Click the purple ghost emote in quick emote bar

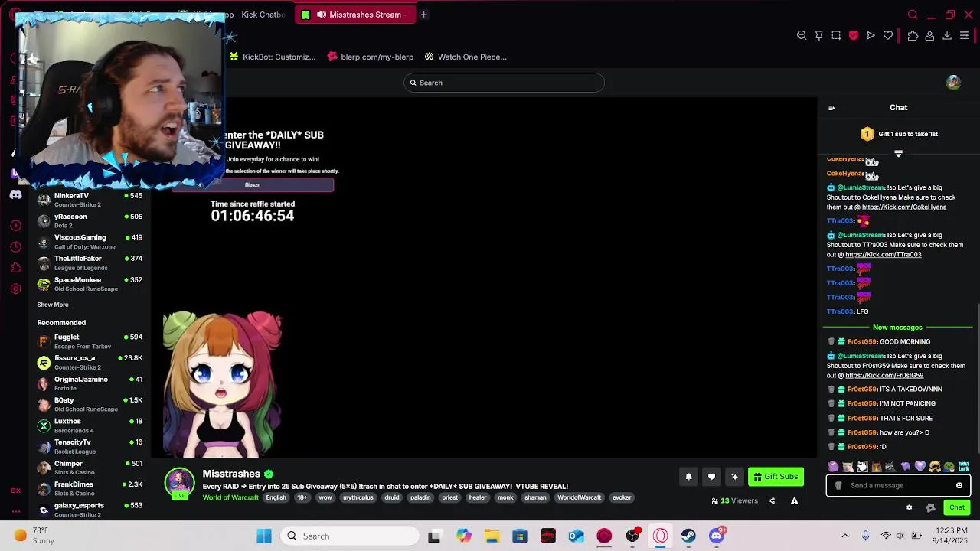point(833,466)
